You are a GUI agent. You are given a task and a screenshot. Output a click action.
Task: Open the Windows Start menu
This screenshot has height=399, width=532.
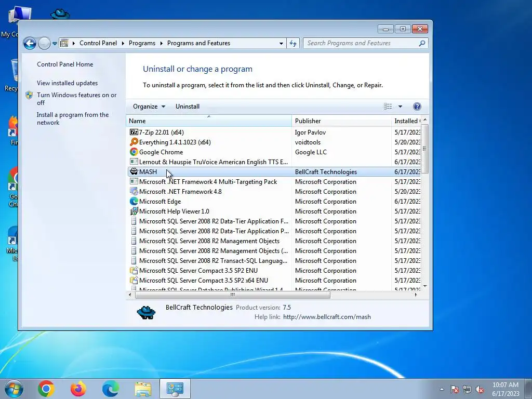14,389
